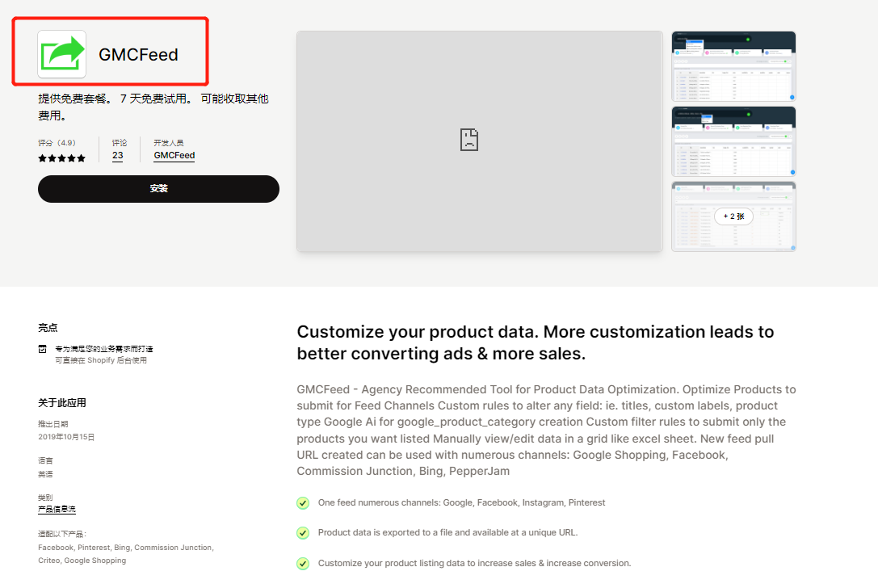The height and width of the screenshot is (588, 878).
Task: Click the 'Customize your product data' headline
Action: [535, 342]
